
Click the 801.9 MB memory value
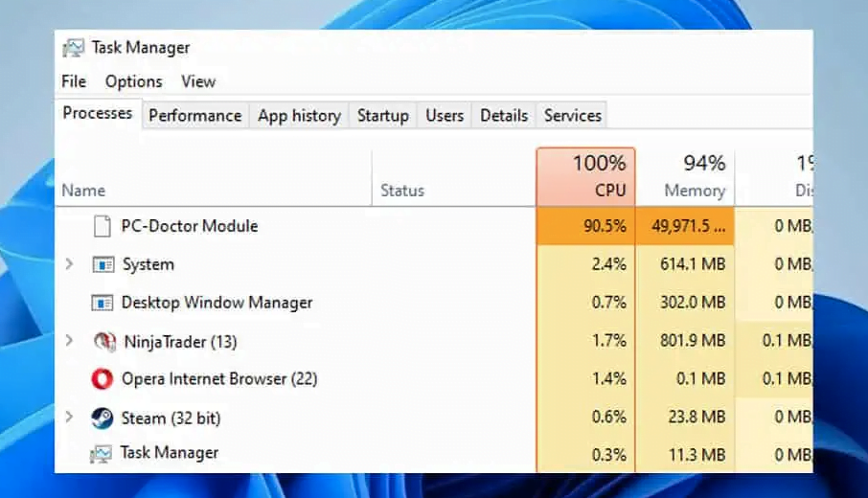(693, 340)
